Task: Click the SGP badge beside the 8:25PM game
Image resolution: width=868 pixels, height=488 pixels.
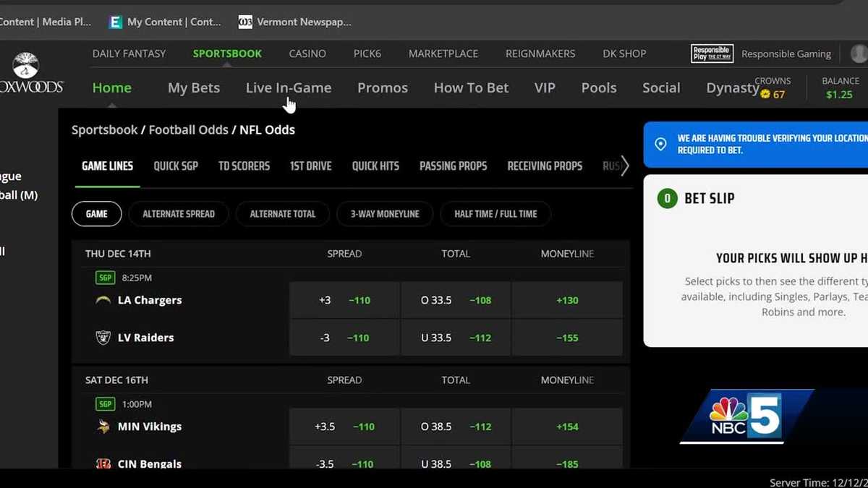Action: (105, 277)
